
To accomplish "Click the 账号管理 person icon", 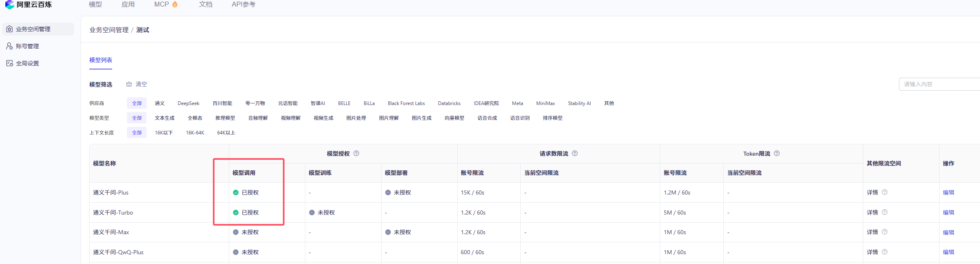I will pyautogui.click(x=9, y=46).
